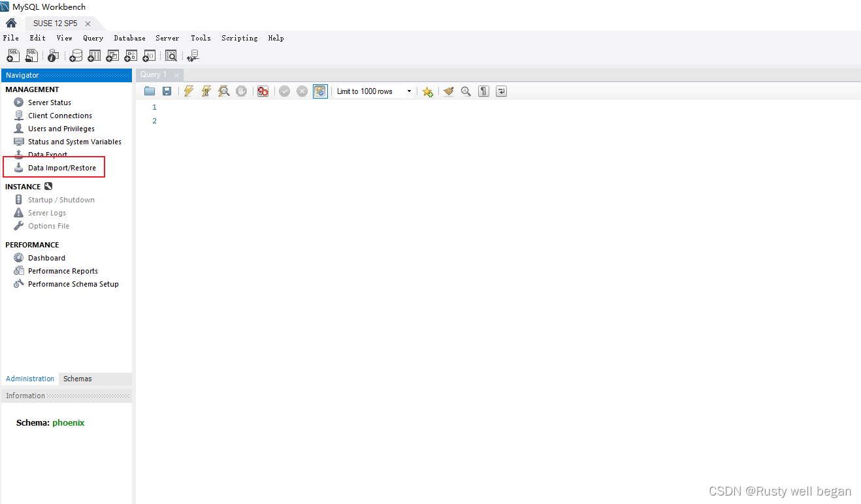Open the Scripting menu
Screen dimensions: 861x504
click(x=239, y=38)
